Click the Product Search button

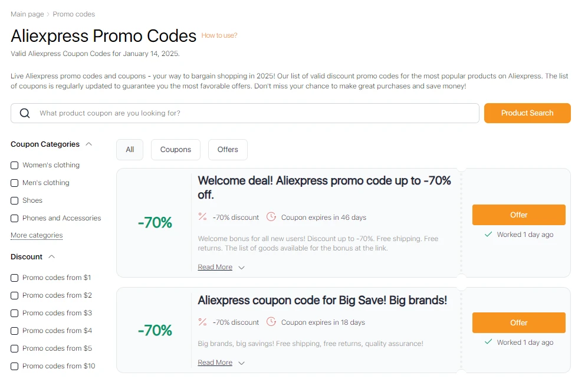click(527, 113)
